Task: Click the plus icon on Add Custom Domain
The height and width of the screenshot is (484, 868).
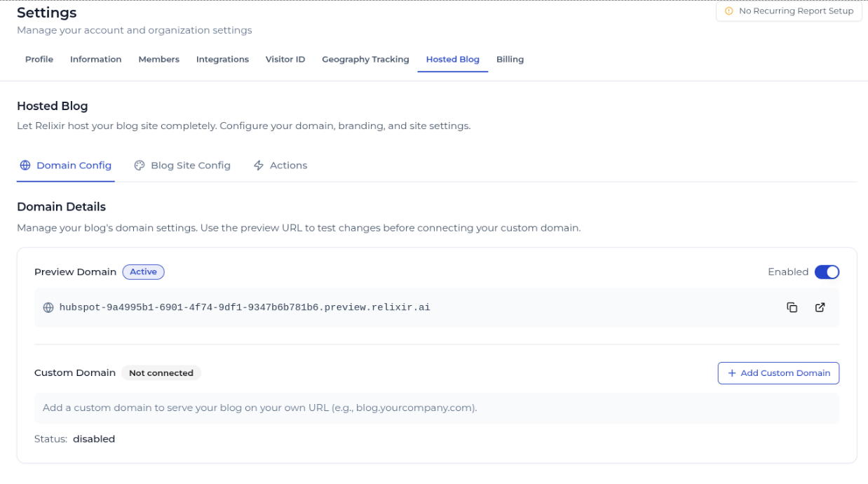Action: 732,373
